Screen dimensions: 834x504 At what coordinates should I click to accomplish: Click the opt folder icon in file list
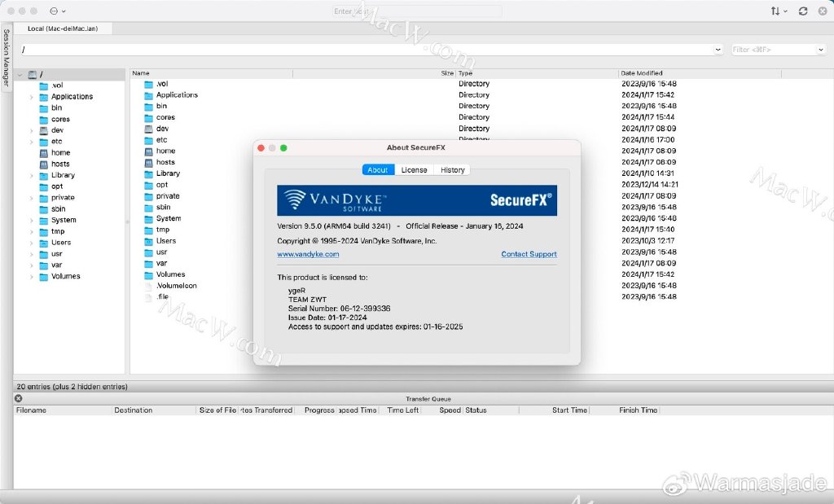149,185
